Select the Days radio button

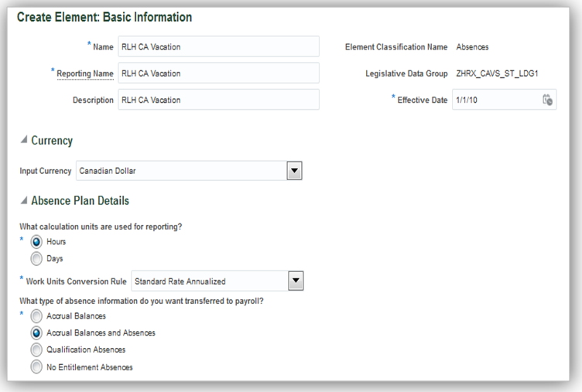tap(36, 258)
